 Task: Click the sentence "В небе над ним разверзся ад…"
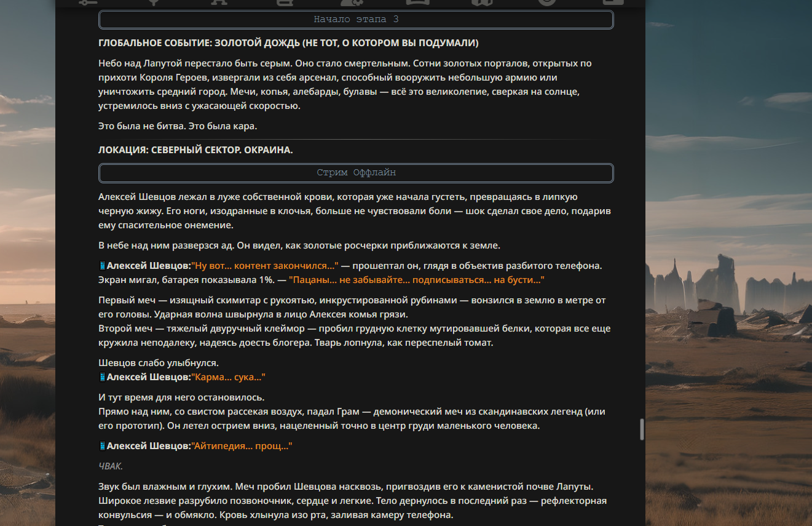[299, 245]
